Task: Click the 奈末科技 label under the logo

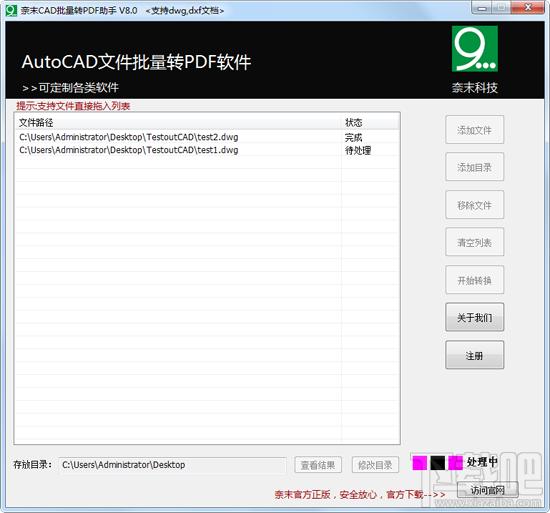Action: click(475, 88)
